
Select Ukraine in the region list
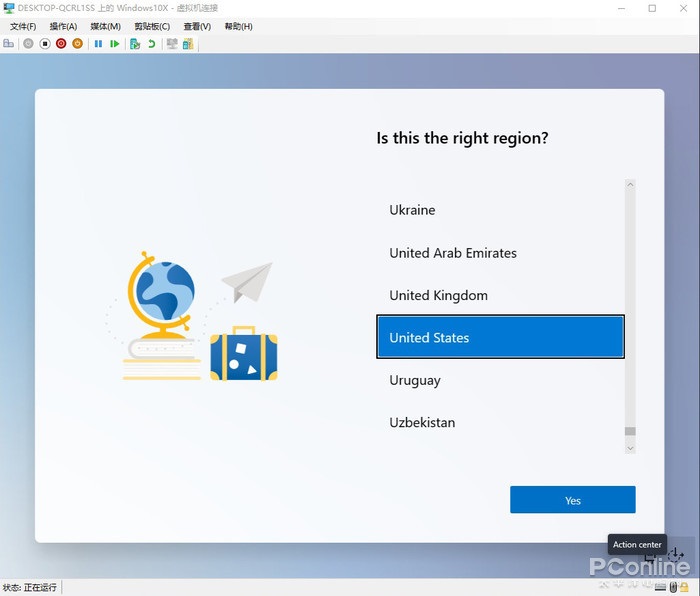pos(500,210)
